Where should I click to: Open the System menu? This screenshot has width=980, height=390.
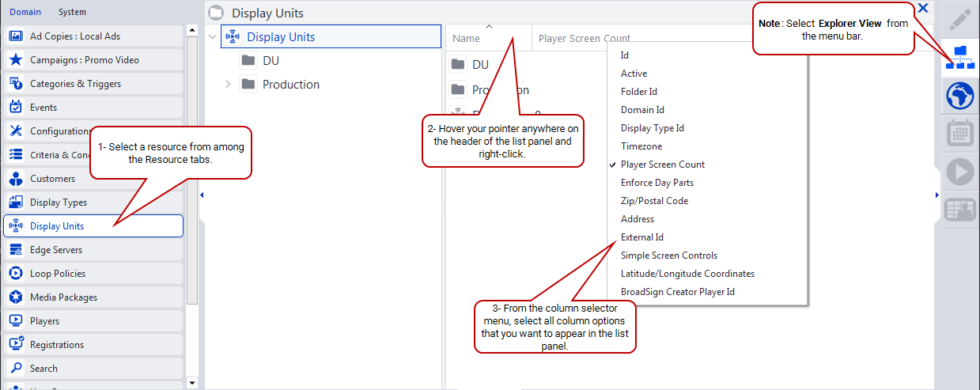[x=72, y=12]
